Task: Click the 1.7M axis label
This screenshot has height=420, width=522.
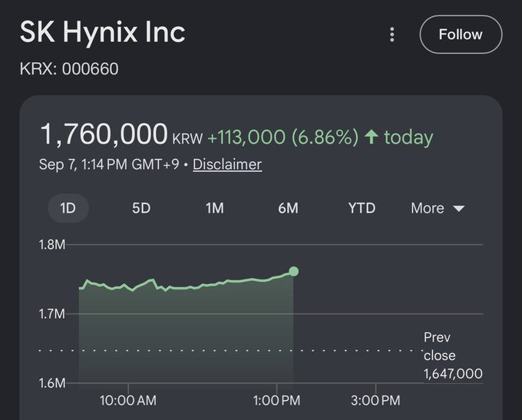Action: click(52, 314)
